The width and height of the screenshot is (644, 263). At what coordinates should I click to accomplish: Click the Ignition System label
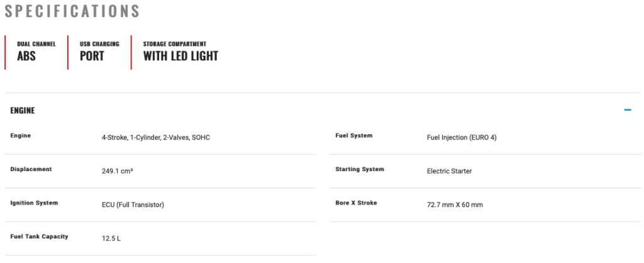coord(35,203)
